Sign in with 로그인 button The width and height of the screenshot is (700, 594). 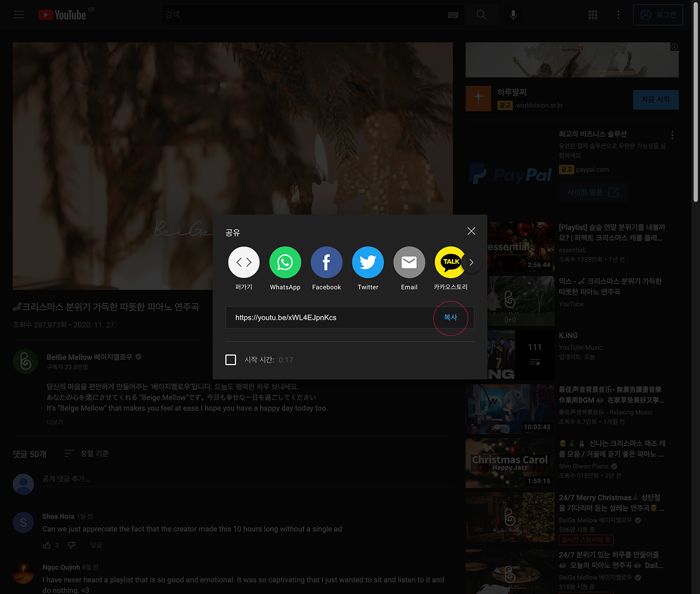658,15
